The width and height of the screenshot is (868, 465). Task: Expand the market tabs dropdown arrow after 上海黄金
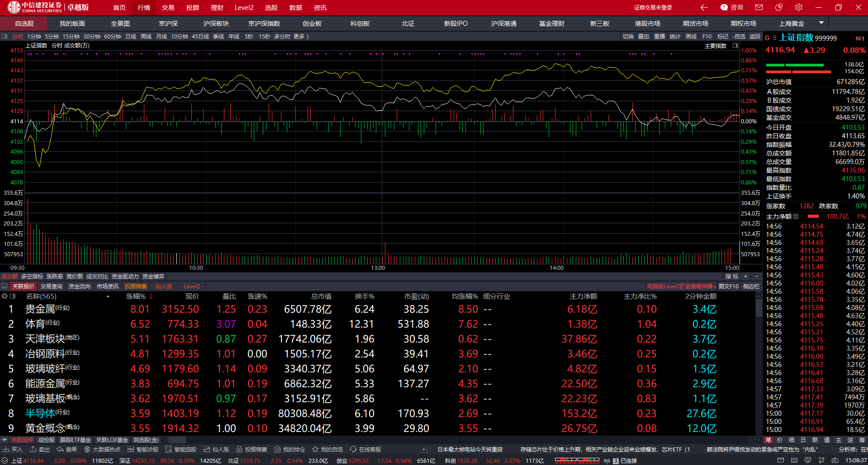[821, 23]
